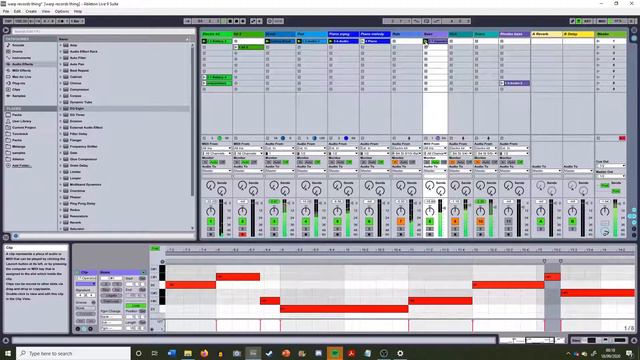Toggle the Pads track activator (orange)
This screenshot has height=360, width=640.
point(400,221)
